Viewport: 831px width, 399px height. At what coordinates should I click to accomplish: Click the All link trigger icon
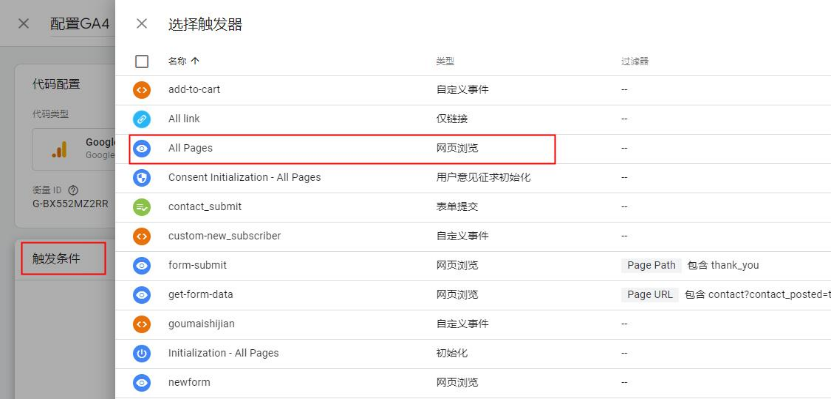(x=142, y=119)
